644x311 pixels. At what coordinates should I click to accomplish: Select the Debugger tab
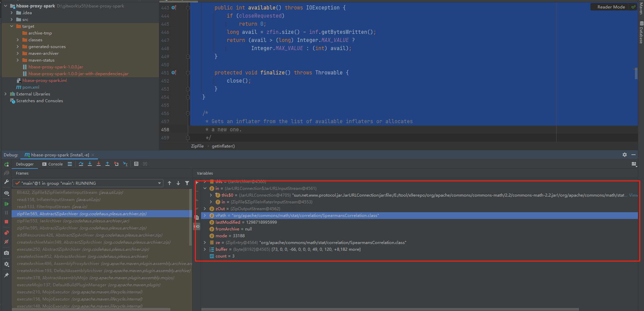(25, 164)
